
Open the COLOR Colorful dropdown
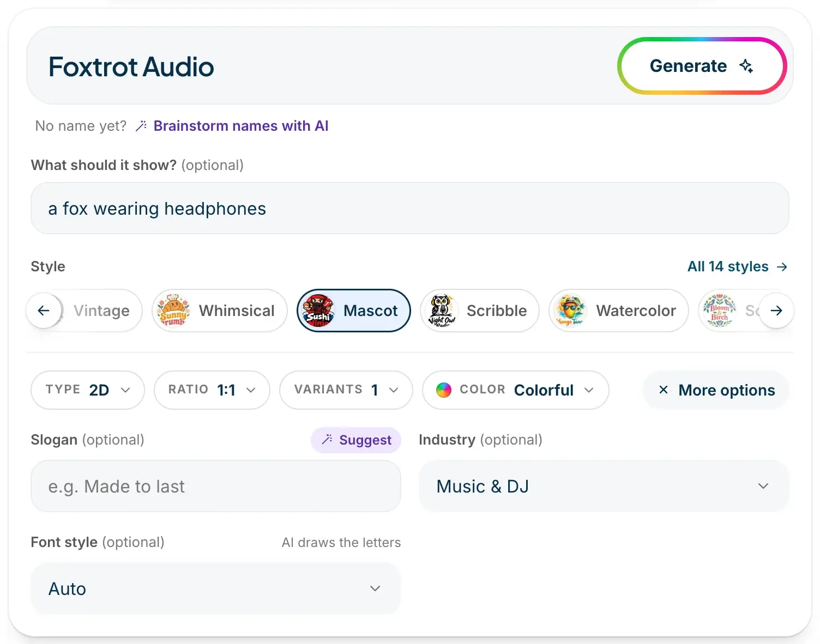(516, 390)
